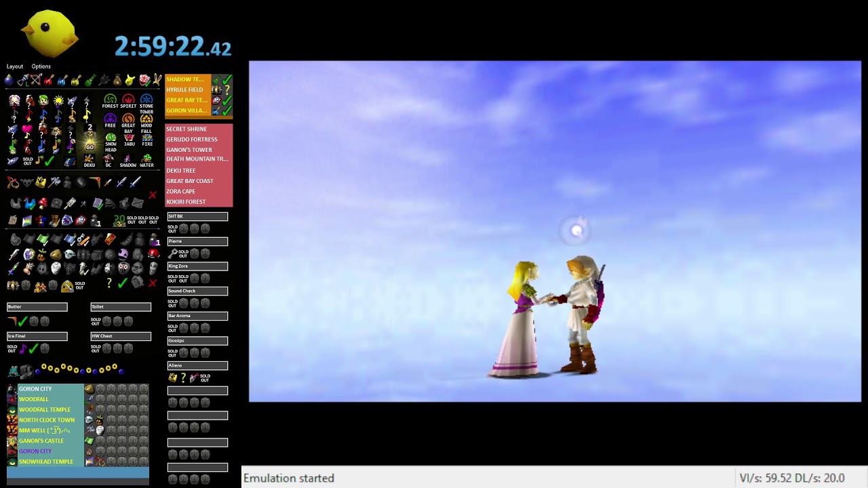Click the red X beside the swords row
This screenshot has height=488, width=868.
(153, 196)
